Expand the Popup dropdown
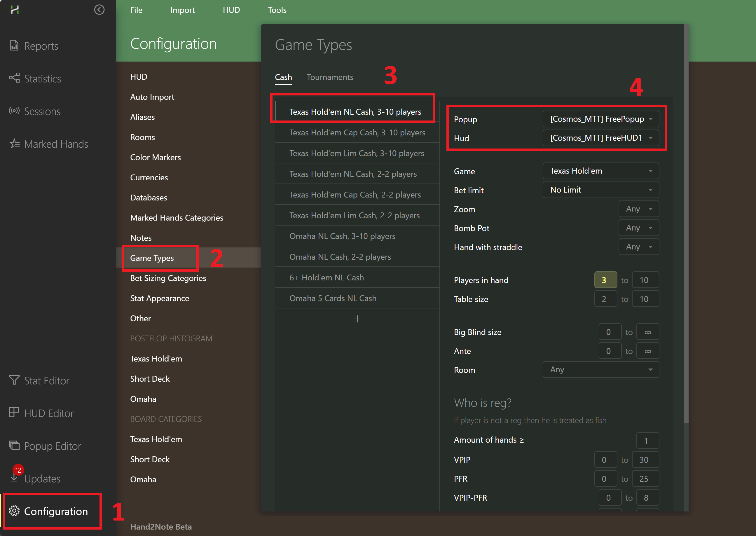 pos(600,119)
